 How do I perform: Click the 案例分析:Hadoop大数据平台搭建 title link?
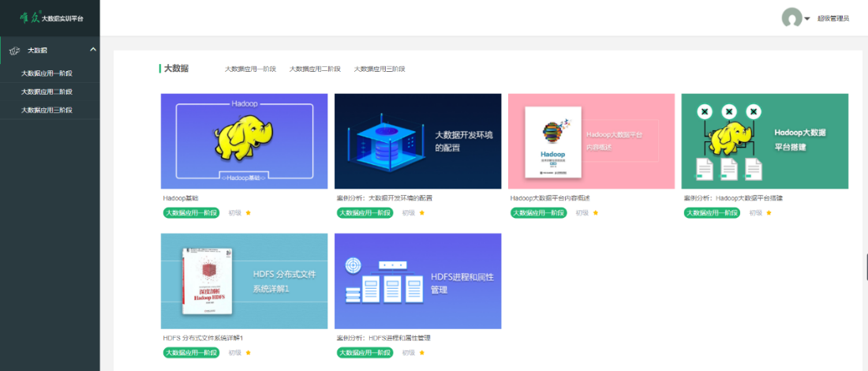(x=733, y=197)
